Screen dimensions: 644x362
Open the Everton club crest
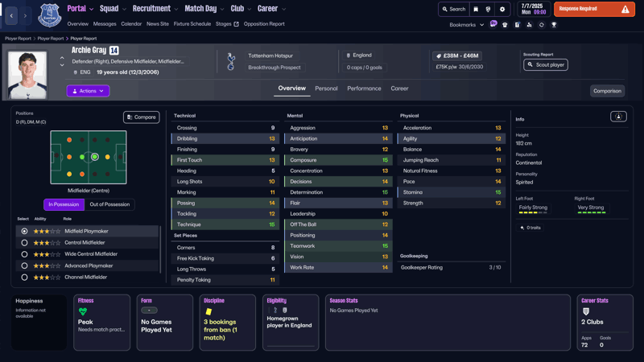[50, 15]
